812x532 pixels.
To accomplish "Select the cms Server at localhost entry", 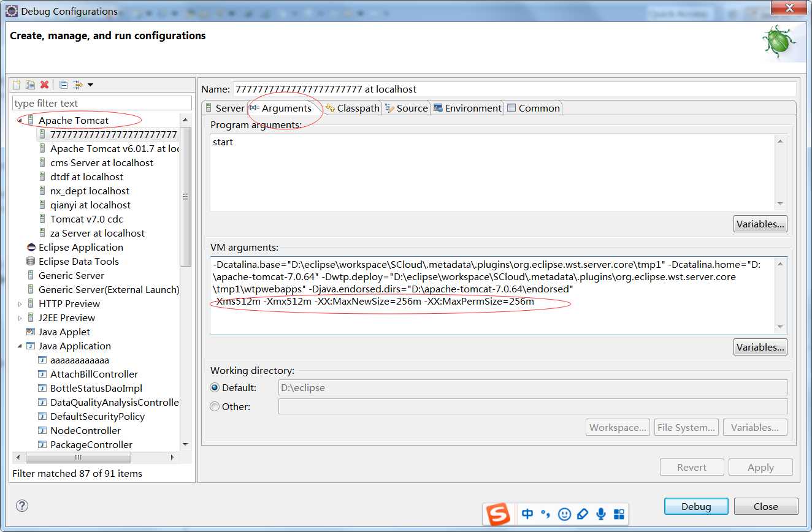I will click(96, 162).
